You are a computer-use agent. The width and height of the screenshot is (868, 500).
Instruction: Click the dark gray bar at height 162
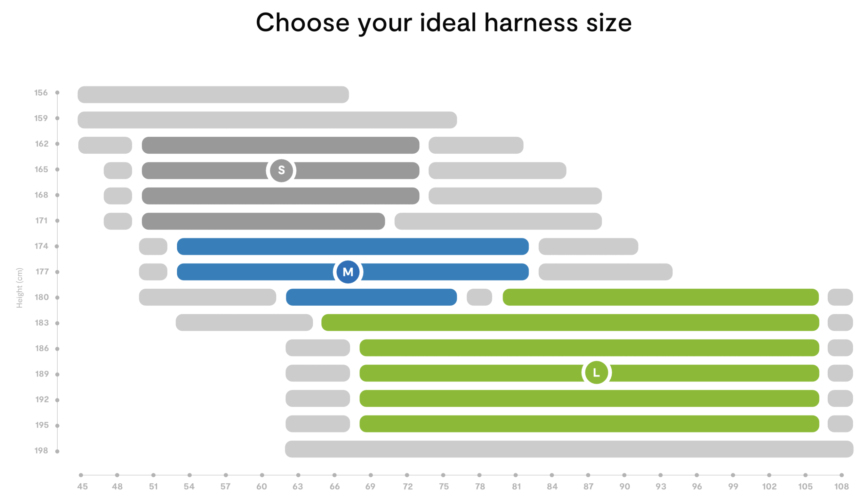click(x=280, y=145)
